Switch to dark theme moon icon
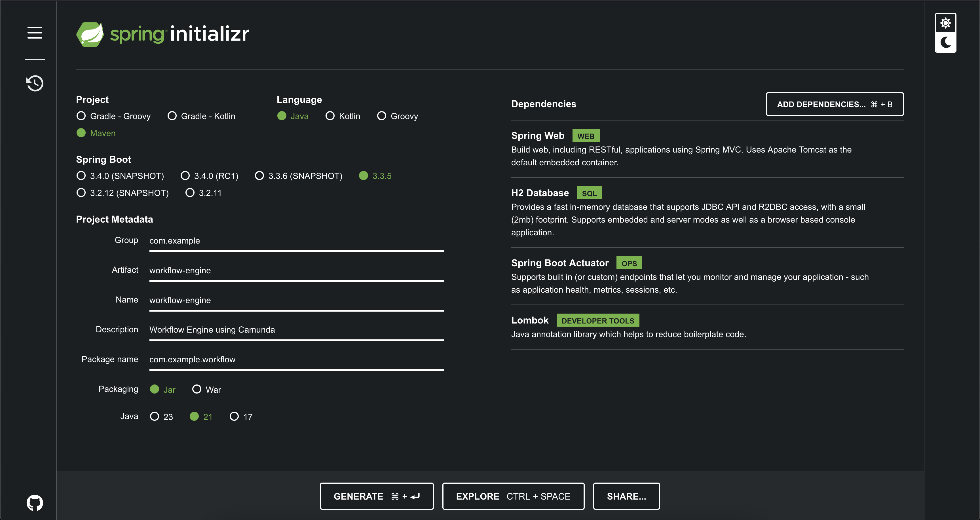 click(945, 42)
